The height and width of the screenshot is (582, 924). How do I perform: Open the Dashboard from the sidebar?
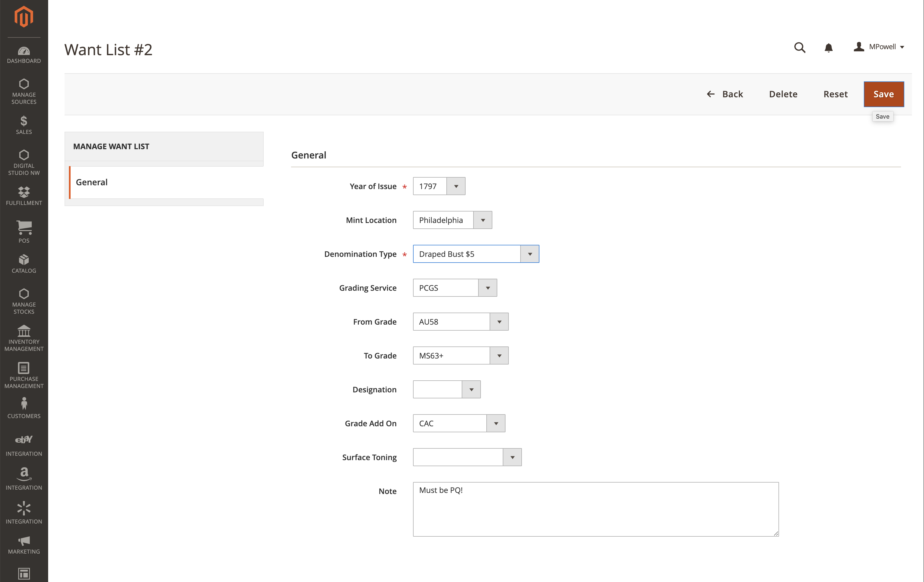coord(24,54)
